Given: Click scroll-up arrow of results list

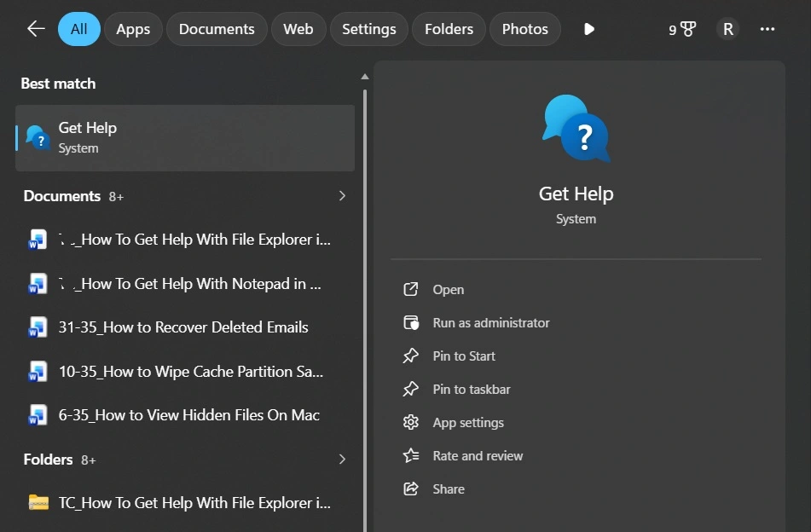Looking at the screenshot, I should point(365,77).
